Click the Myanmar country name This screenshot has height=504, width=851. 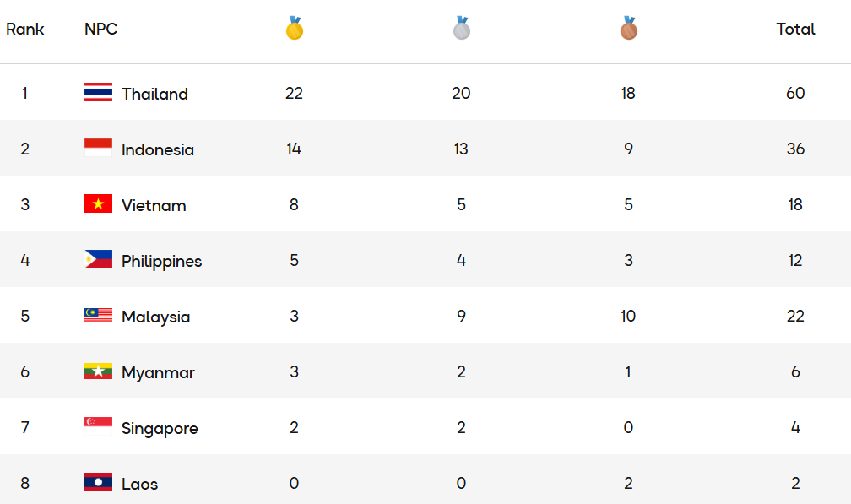click(x=158, y=372)
